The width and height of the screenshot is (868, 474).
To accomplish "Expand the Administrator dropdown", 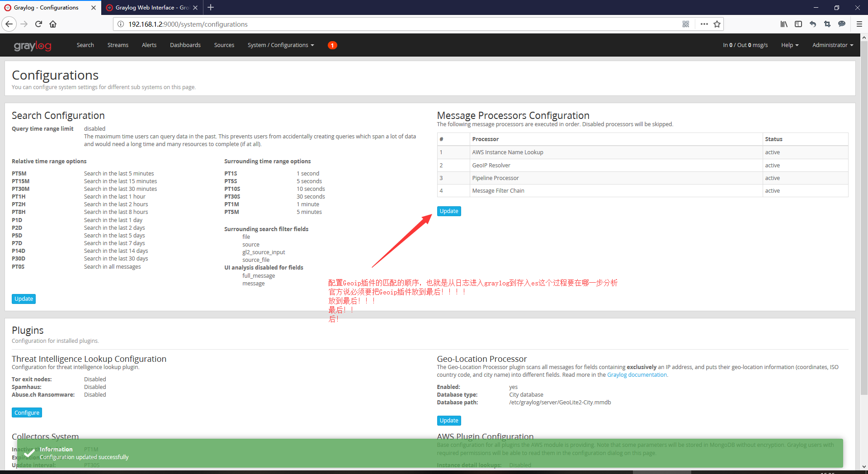I will [833, 45].
